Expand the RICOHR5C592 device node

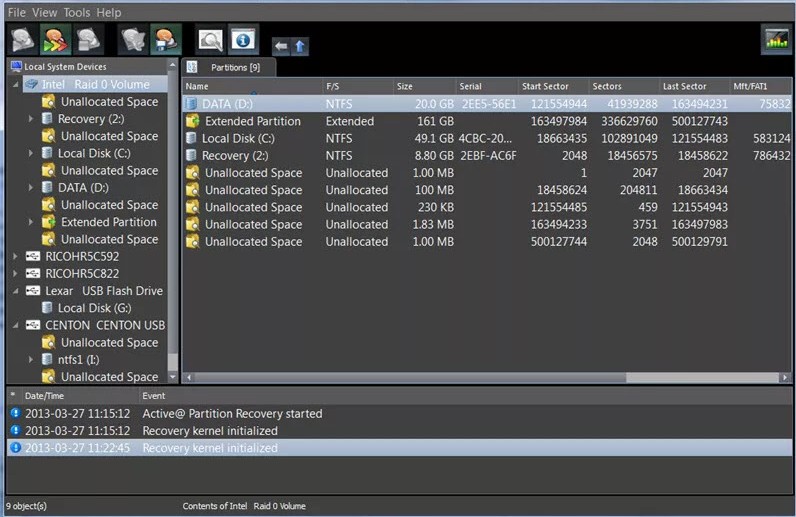tap(16, 256)
